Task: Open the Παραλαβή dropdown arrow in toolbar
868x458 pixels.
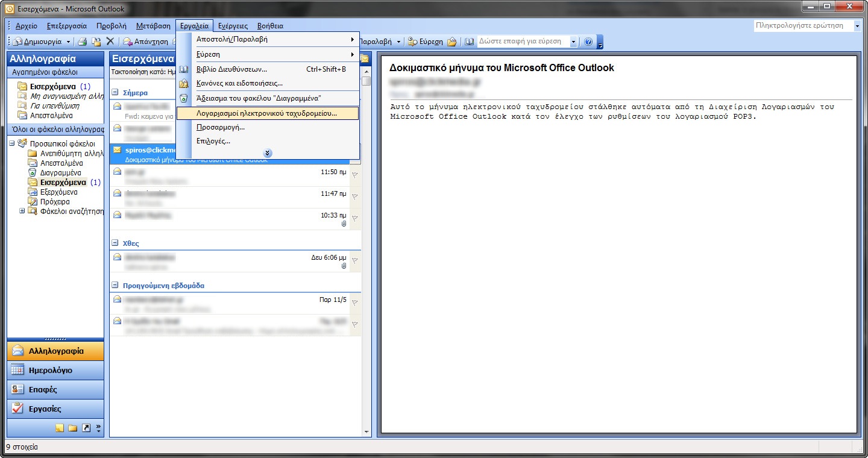Action: tap(398, 42)
